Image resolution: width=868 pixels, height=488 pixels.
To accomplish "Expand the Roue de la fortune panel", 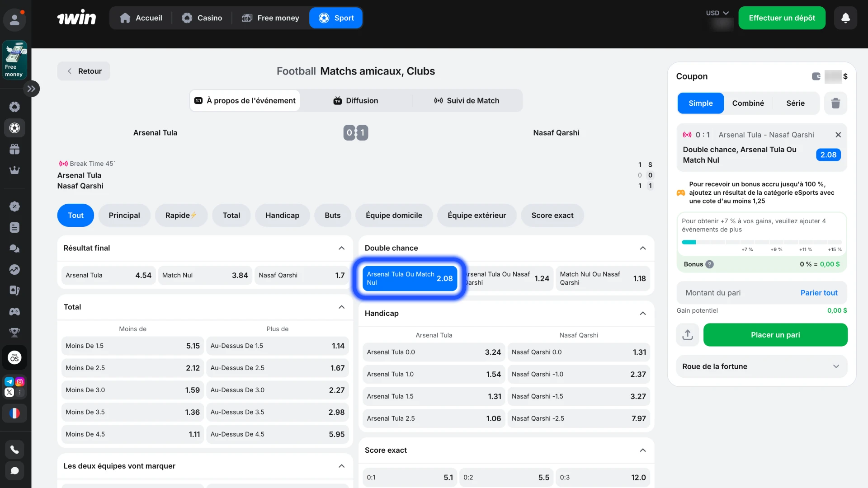I will tap(836, 366).
